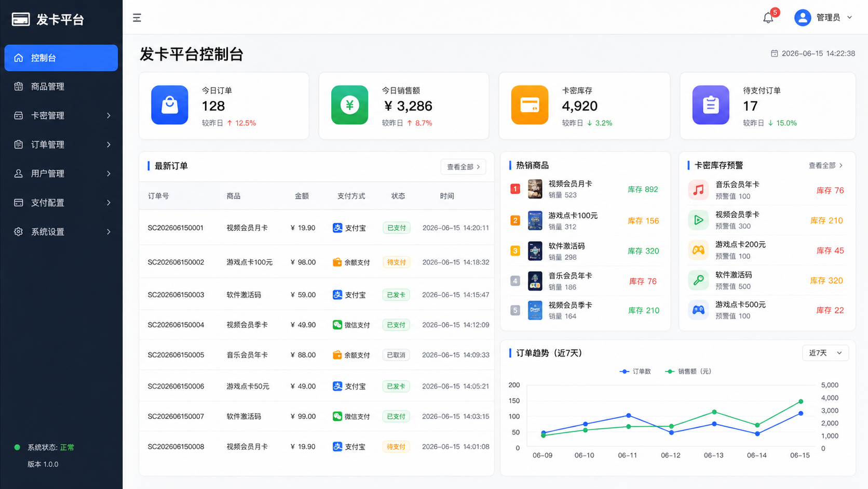
Task: Open 商品管理 in the sidebar
Action: pyautogui.click(x=61, y=86)
